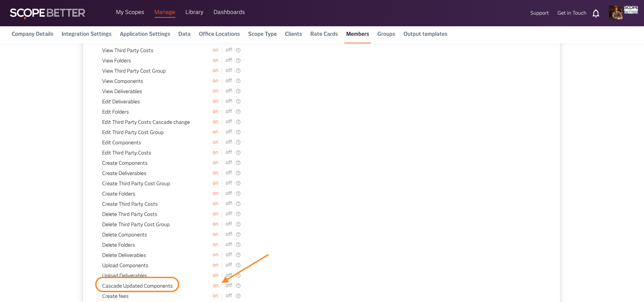The image size is (644, 302).
Task: Open the Application Settings tab
Action: point(145,34)
